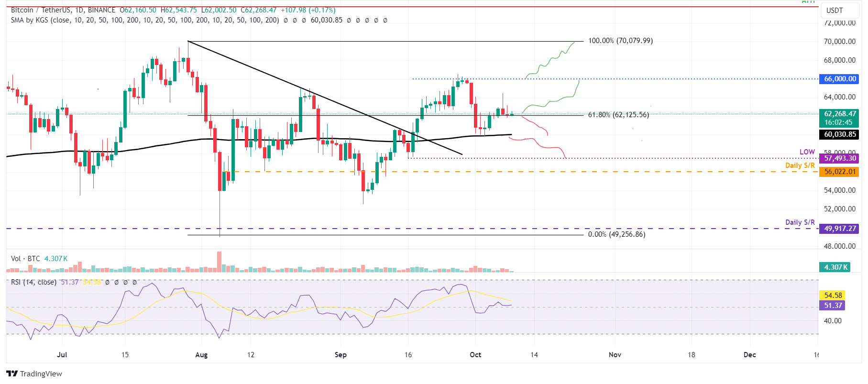Click the LOW text annotation
Image resolution: width=868 pixels, height=384 pixels.
(x=807, y=152)
